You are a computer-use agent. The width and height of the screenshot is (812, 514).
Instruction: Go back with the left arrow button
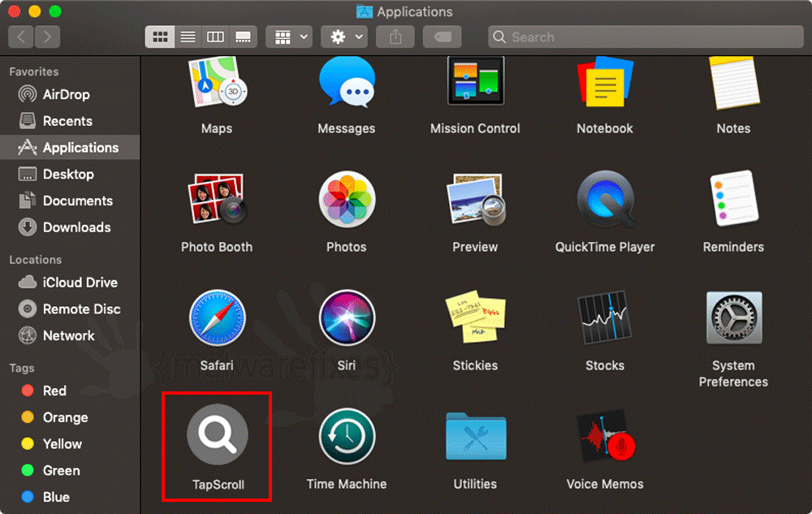[21, 37]
